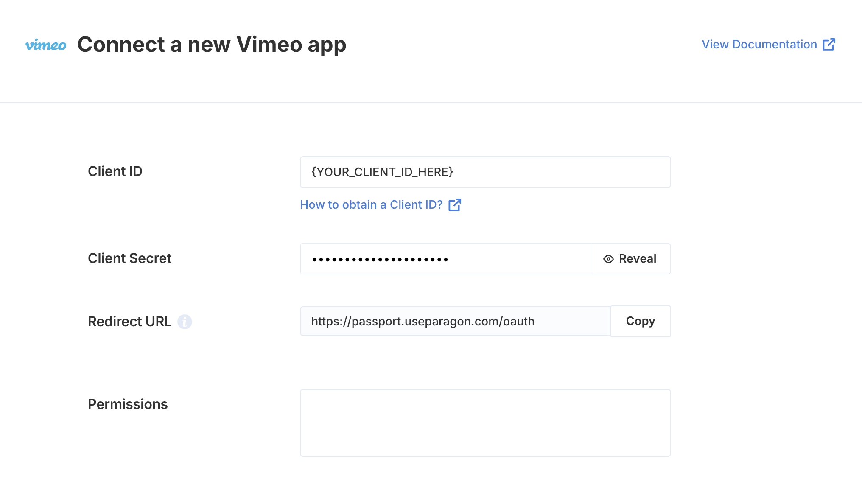The height and width of the screenshot is (504, 862).
Task: Click the Permissions label
Action: click(128, 404)
